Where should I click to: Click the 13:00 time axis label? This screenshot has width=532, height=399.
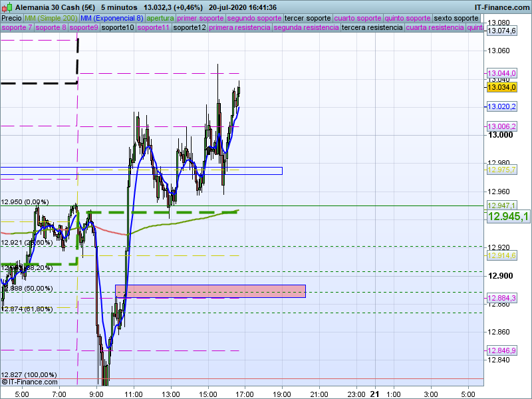click(171, 394)
